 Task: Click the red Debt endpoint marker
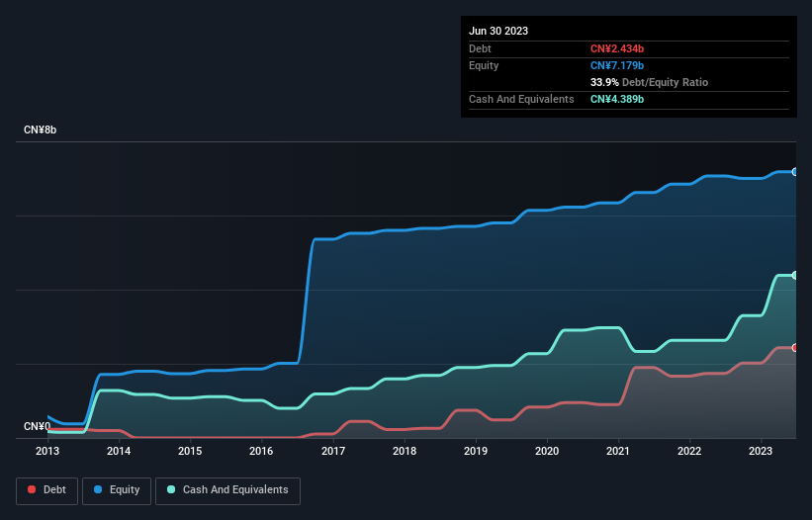(x=795, y=348)
